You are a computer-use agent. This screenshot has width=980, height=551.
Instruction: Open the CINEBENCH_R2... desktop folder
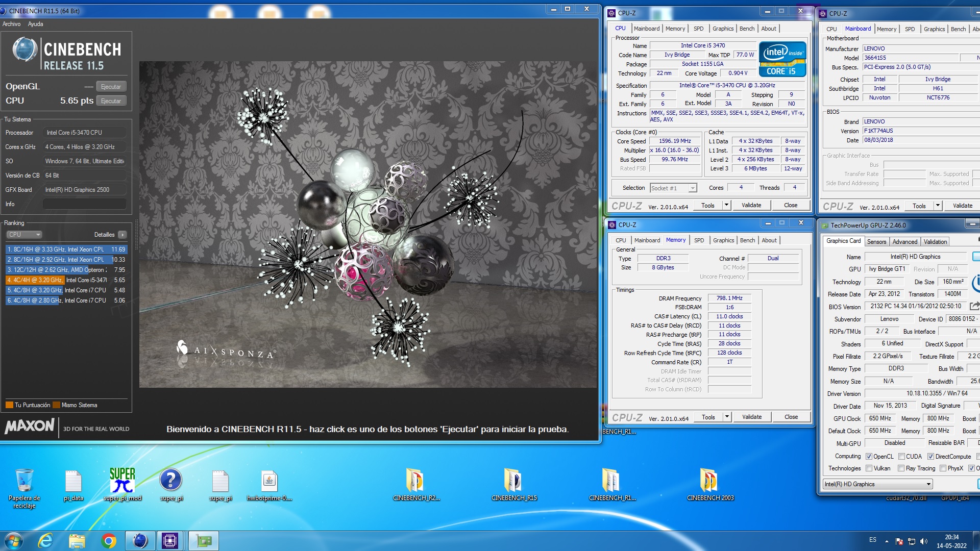tap(416, 485)
